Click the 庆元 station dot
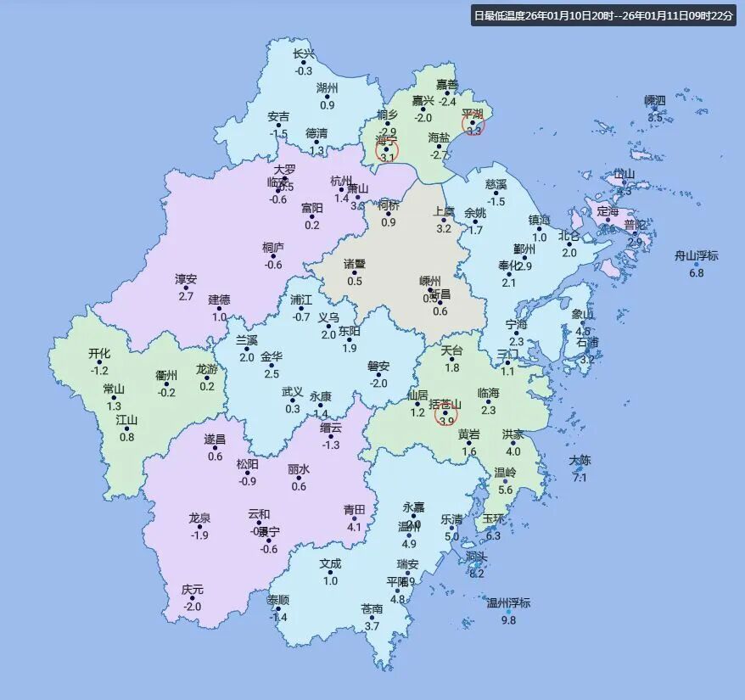745x700 pixels. [x=194, y=596]
